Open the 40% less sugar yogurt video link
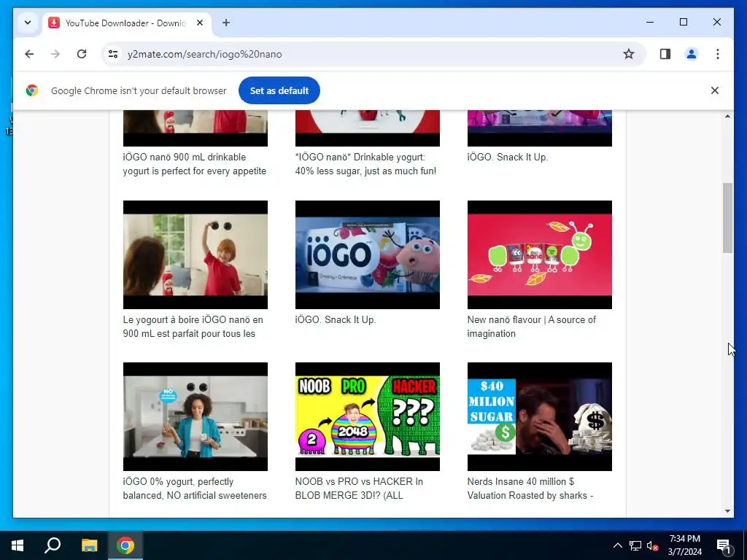Screen dimensions: 747x560 365,164
